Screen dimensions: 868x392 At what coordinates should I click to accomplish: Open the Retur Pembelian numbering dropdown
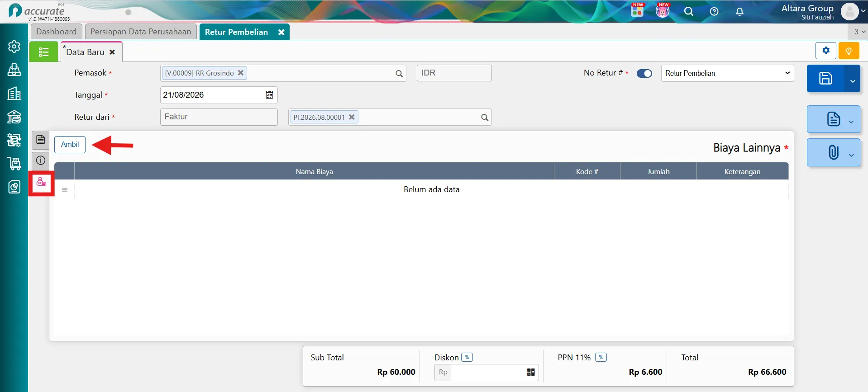(728, 73)
